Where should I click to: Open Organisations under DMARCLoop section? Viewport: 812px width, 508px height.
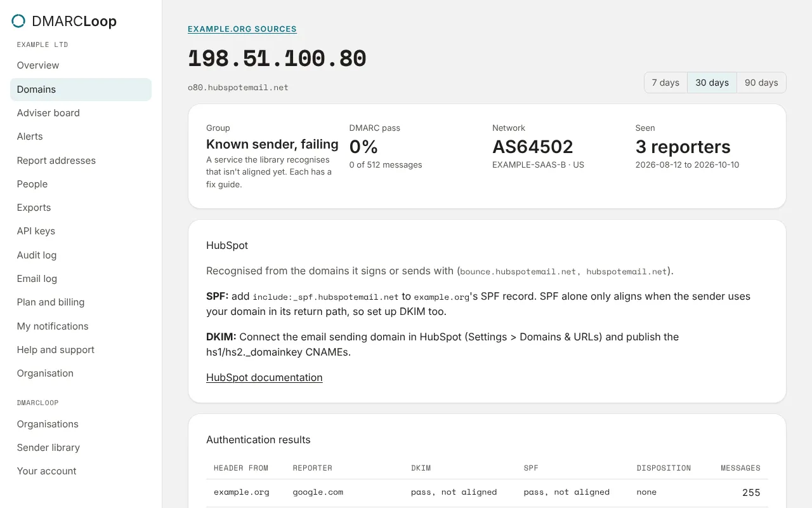[81, 424]
